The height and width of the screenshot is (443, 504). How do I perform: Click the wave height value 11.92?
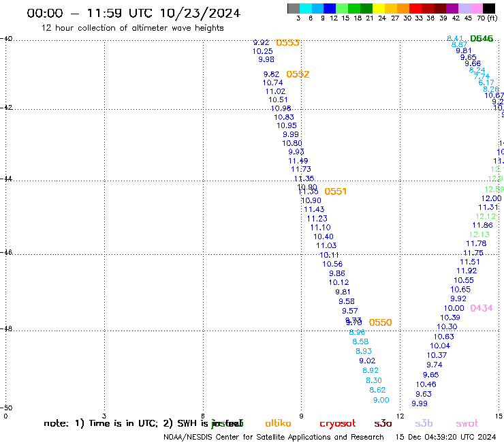click(467, 271)
